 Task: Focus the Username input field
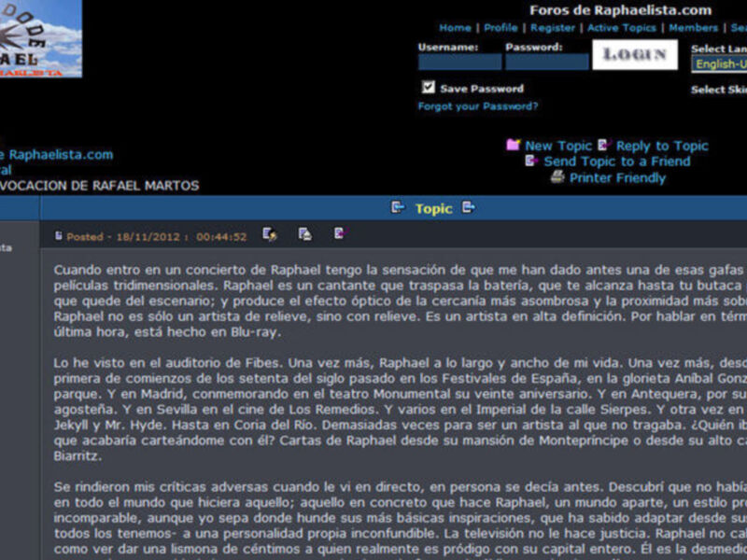pyautogui.click(x=459, y=62)
